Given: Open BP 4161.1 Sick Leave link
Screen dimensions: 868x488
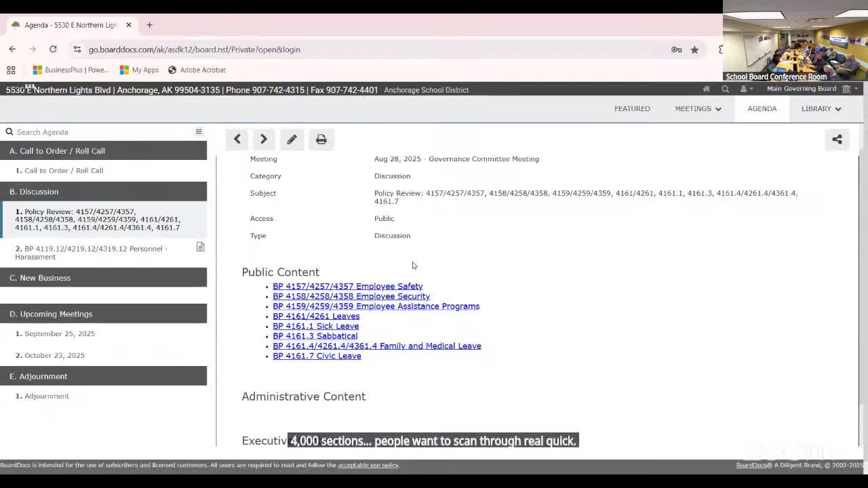Looking at the screenshot, I should click(x=315, y=326).
